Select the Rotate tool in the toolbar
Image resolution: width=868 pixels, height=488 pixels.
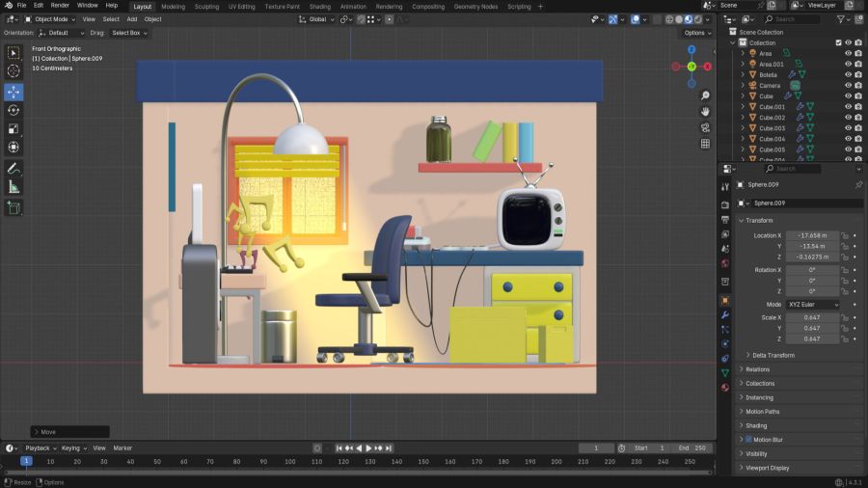pos(14,110)
